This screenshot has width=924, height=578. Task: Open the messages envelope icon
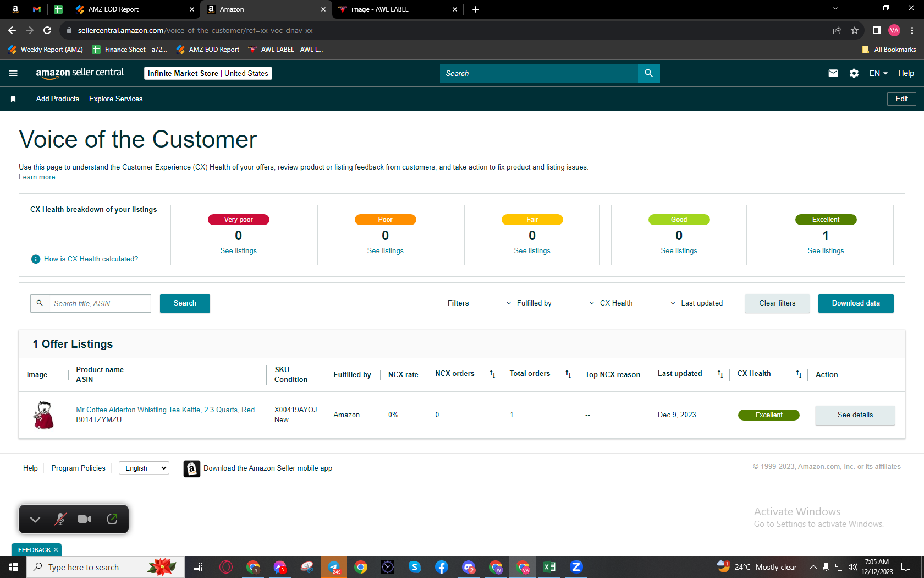coord(833,73)
